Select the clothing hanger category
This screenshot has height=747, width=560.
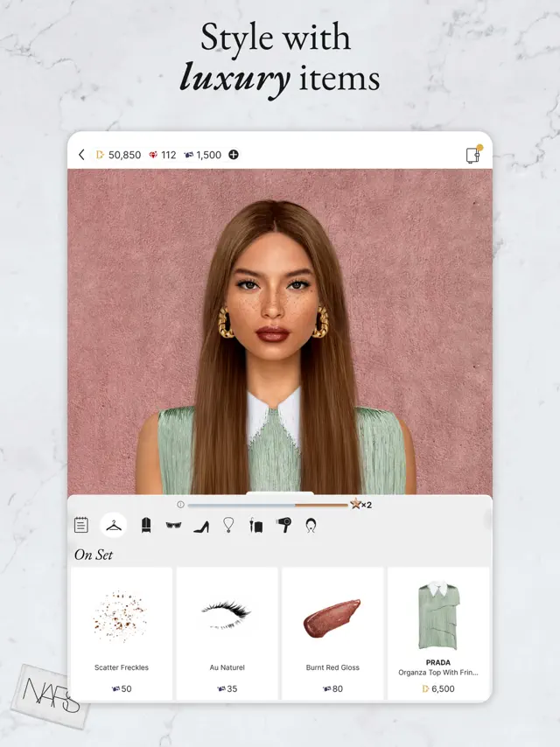[x=114, y=526]
